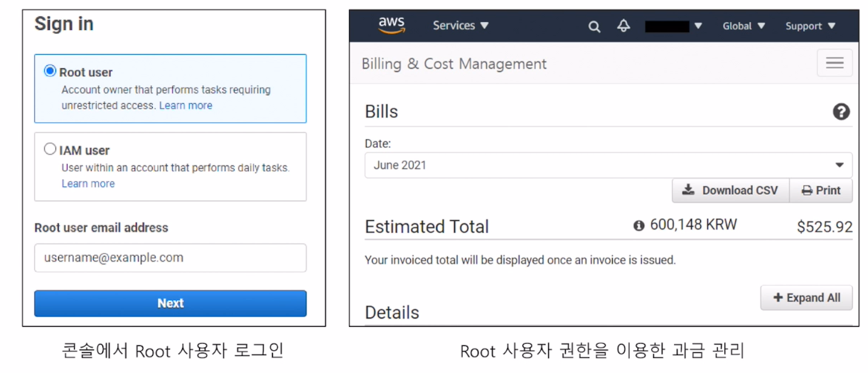The width and height of the screenshot is (868, 373).
Task: Click the Download CSV button
Action: [731, 190]
